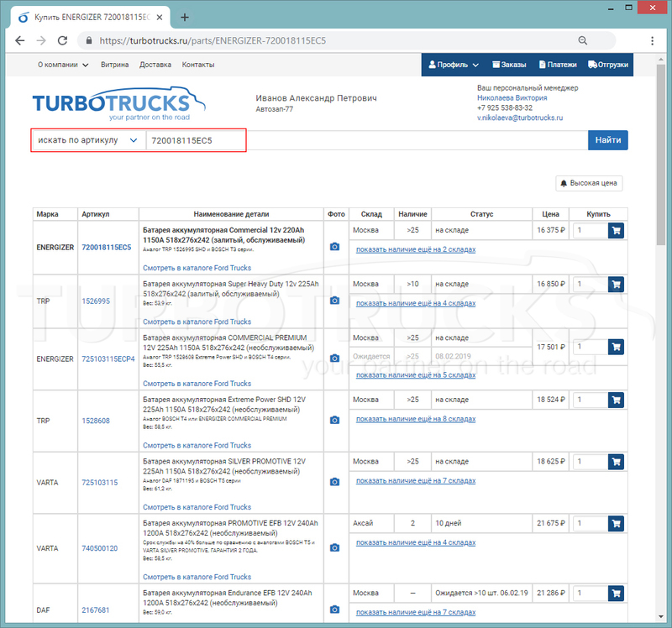Click the Высокая цена button

589,183
